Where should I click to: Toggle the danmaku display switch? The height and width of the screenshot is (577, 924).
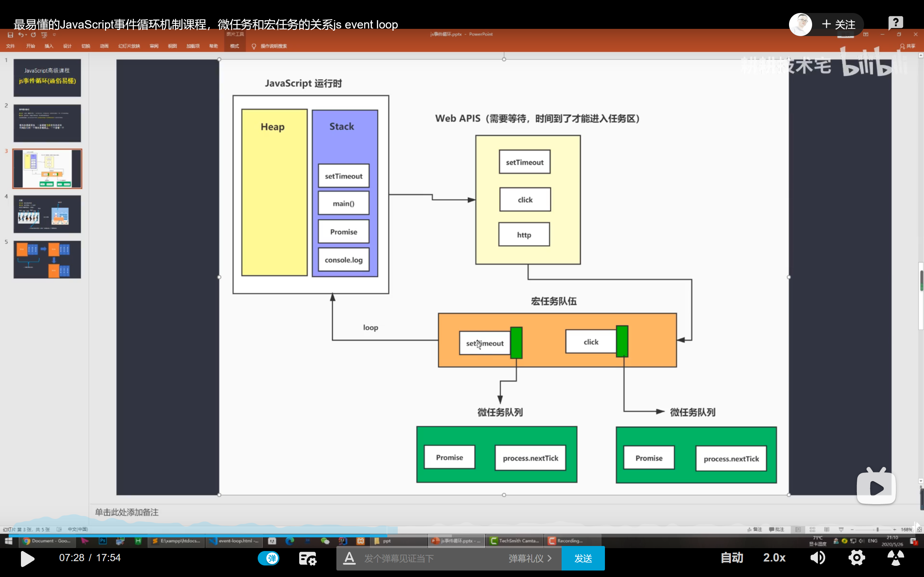pyautogui.click(x=269, y=559)
